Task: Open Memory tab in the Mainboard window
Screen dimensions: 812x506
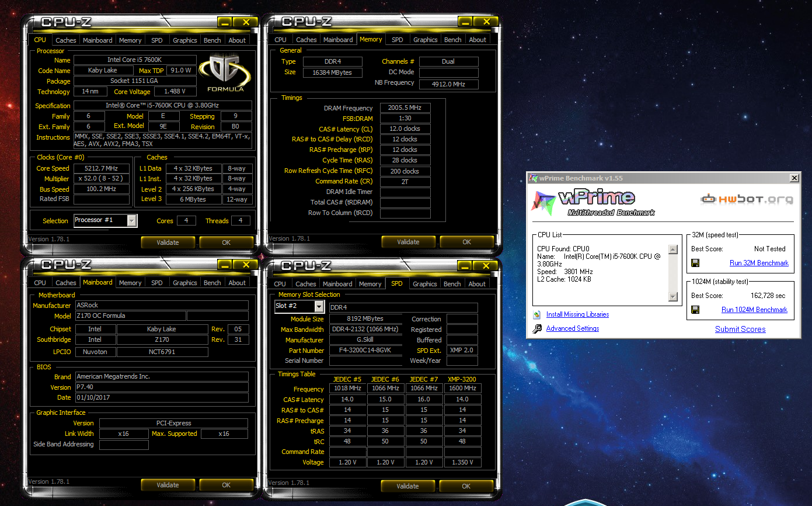Action: click(130, 283)
